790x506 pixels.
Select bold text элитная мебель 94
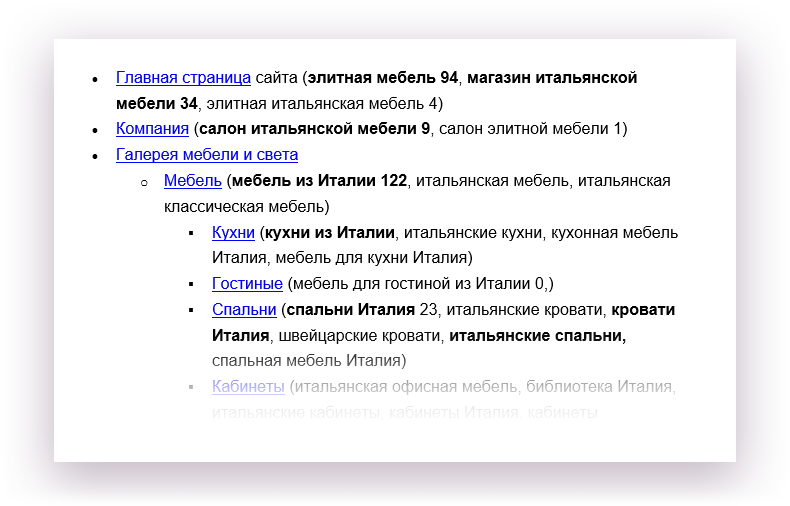pos(383,78)
